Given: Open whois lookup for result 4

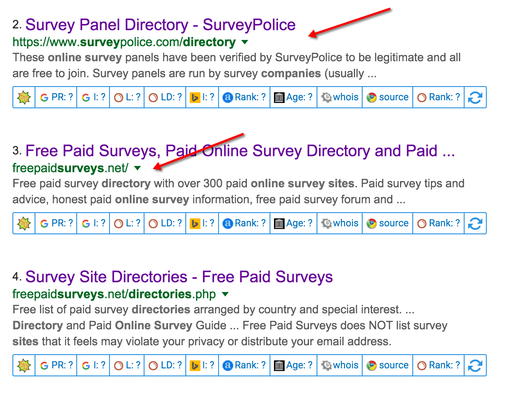Looking at the screenshot, I should point(340,365).
